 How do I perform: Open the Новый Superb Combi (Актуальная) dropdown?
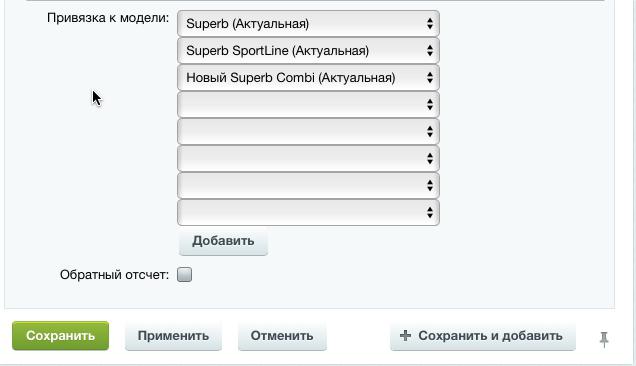pyautogui.click(x=308, y=78)
